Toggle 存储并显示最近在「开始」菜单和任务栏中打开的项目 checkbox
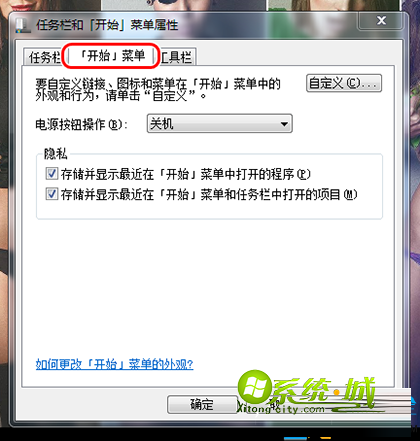This screenshot has width=420, height=441. coord(52,194)
